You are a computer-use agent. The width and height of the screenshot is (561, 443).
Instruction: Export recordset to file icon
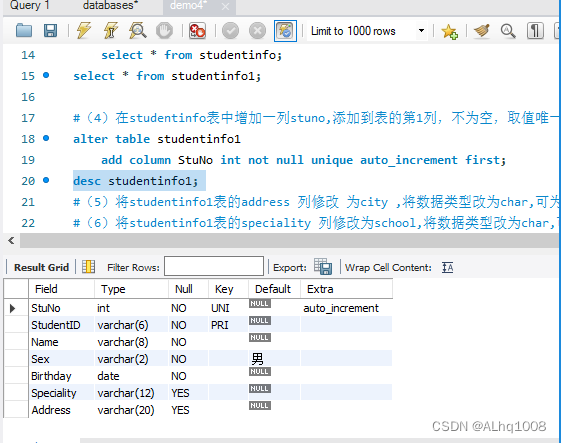coord(323,266)
